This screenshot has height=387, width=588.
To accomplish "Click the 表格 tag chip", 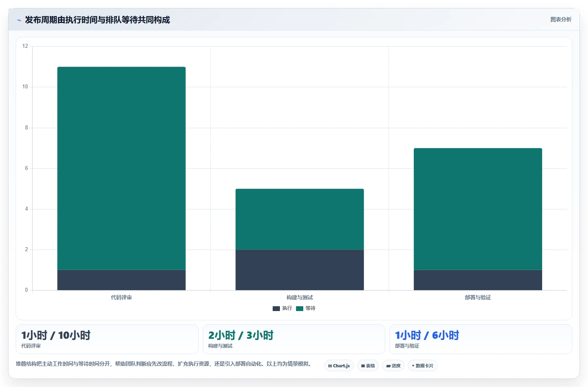I will [368, 366].
